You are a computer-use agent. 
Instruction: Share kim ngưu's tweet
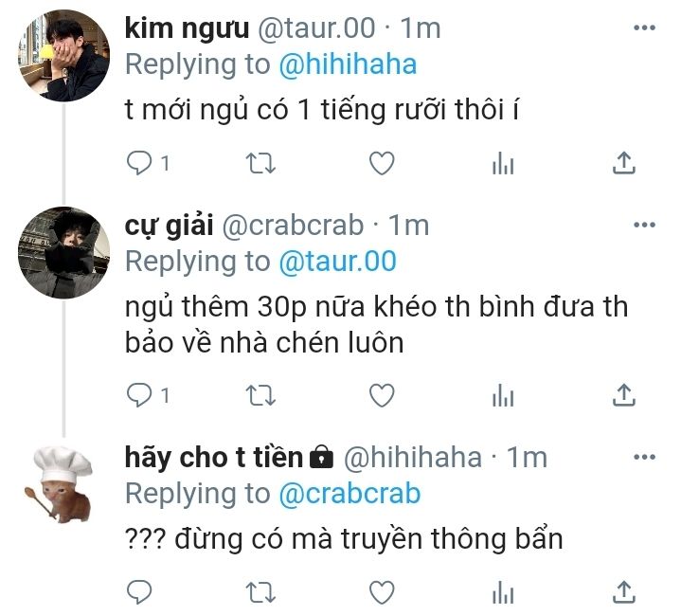pos(624,163)
